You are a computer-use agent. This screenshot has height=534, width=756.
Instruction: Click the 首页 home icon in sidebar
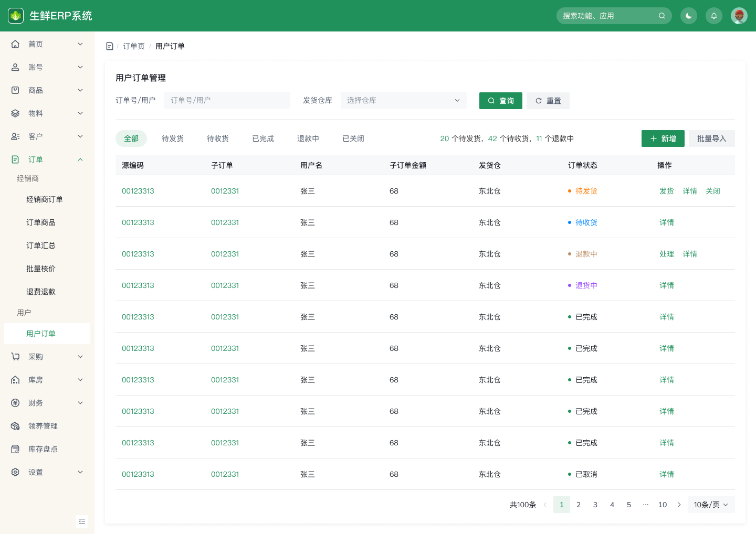click(15, 44)
